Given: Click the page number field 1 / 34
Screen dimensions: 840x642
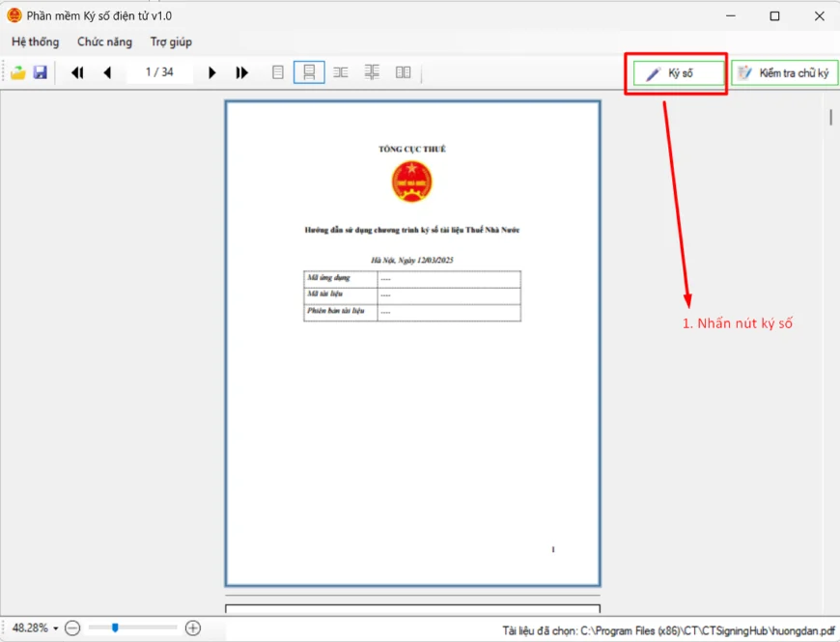Looking at the screenshot, I should (159, 71).
